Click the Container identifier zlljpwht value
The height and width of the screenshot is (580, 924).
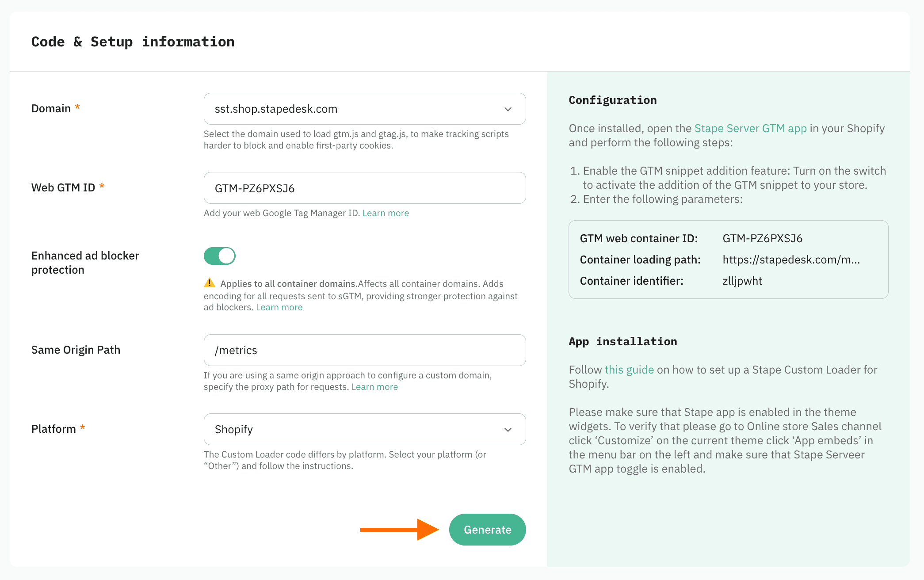742,281
